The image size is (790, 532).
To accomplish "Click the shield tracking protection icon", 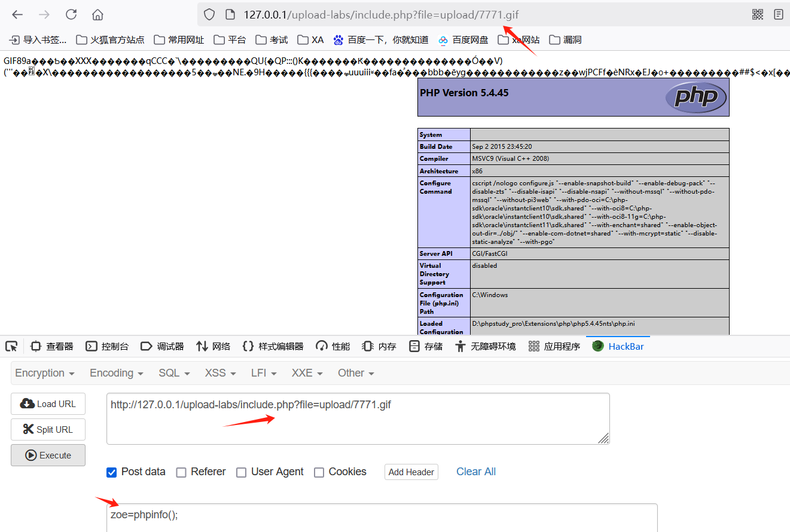I will (x=209, y=14).
